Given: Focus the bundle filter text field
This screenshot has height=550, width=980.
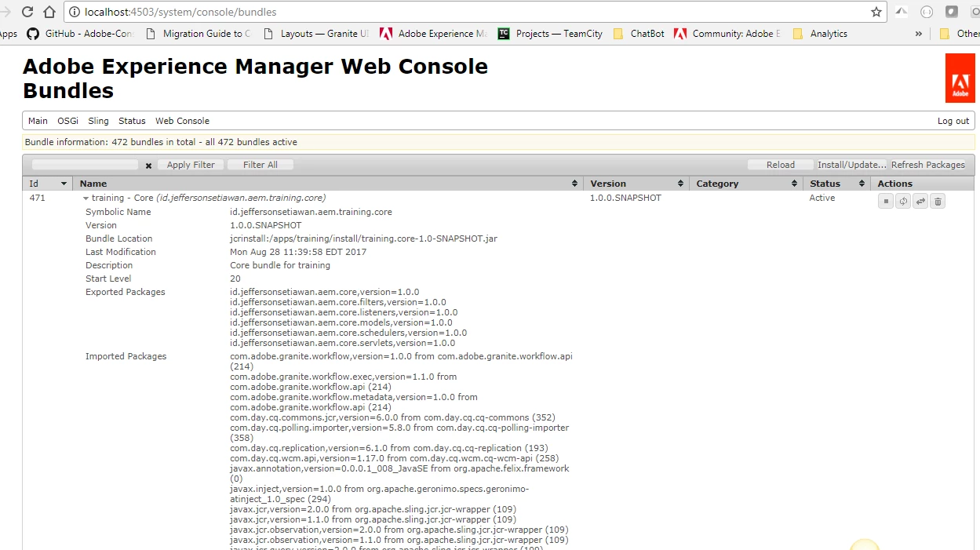Looking at the screenshot, I should pos(85,165).
